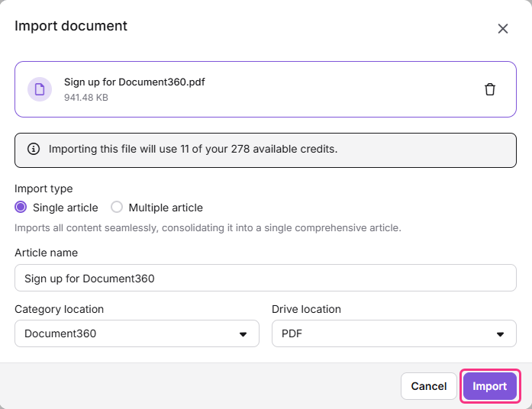
Task: Delete the uploaded PDF with trash icon
Action: tap(489, 89)
